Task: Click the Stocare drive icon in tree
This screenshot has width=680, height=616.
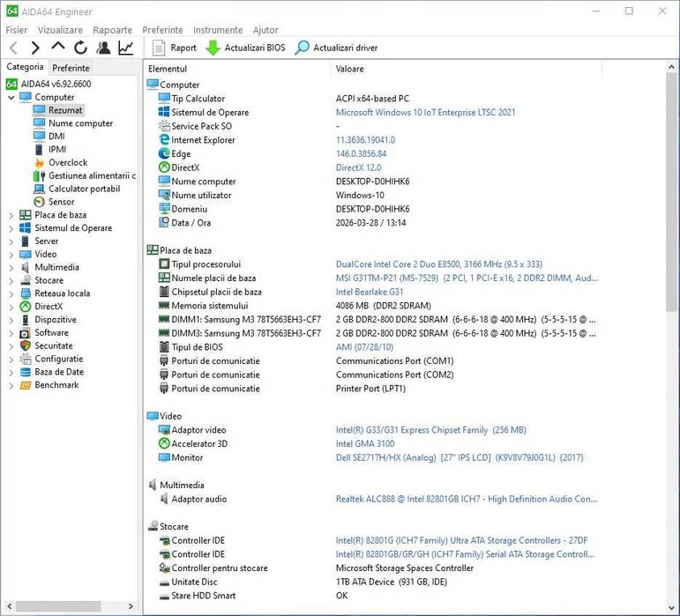Action: tap(26, 280)
